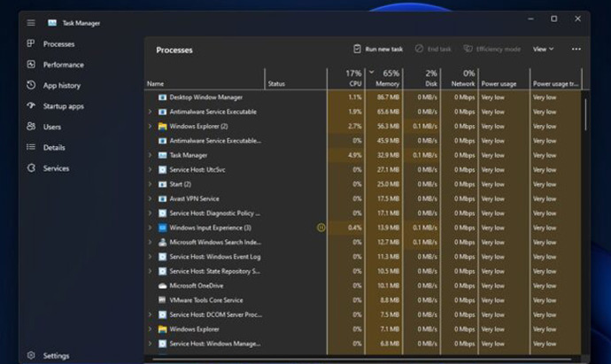611x364 pixels.
Task: Open the Services gear icon
Action: click(31, 168)
